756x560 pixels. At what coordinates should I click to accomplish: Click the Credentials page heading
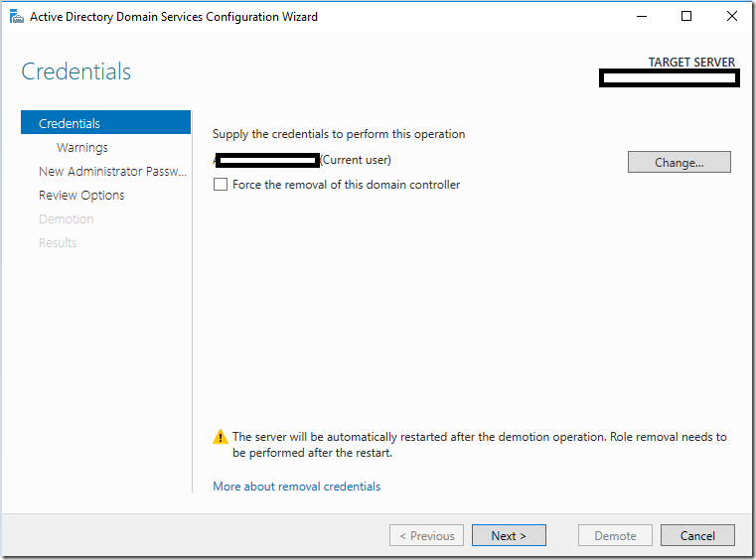[76, 71]
